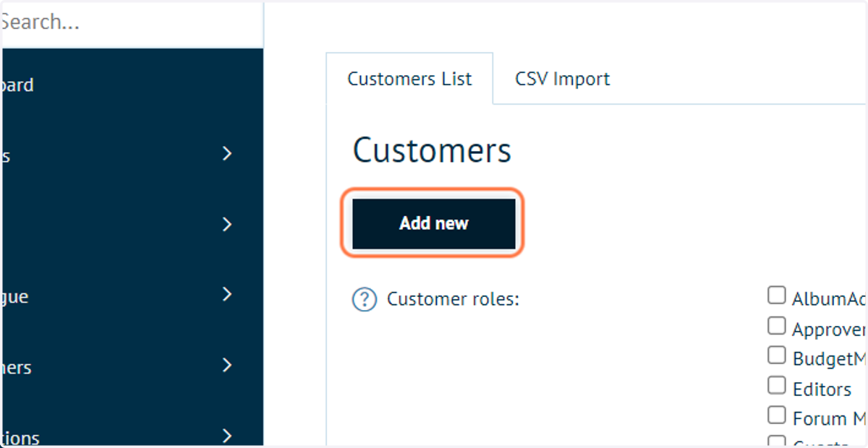Click the Customers page heading
Viewport: 868px width, 448px height.
point(432,151)
